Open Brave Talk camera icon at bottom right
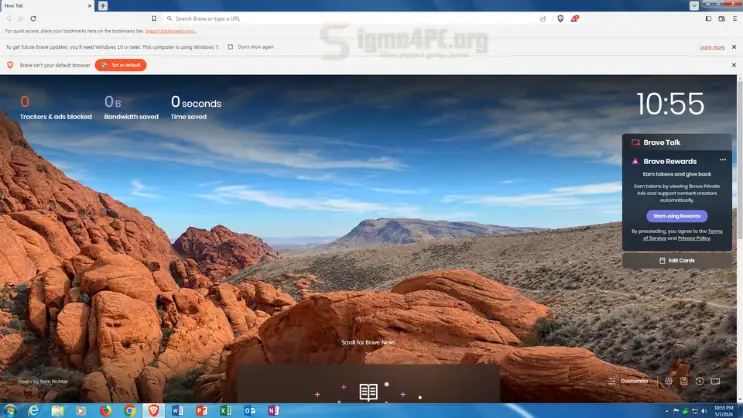Screen dimensions: 743x418 [715, 381]
